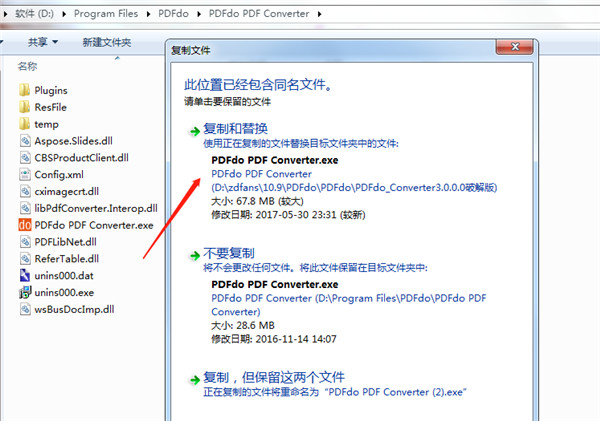
Task: Choose 不要复制 option
Action: (229, 253)
